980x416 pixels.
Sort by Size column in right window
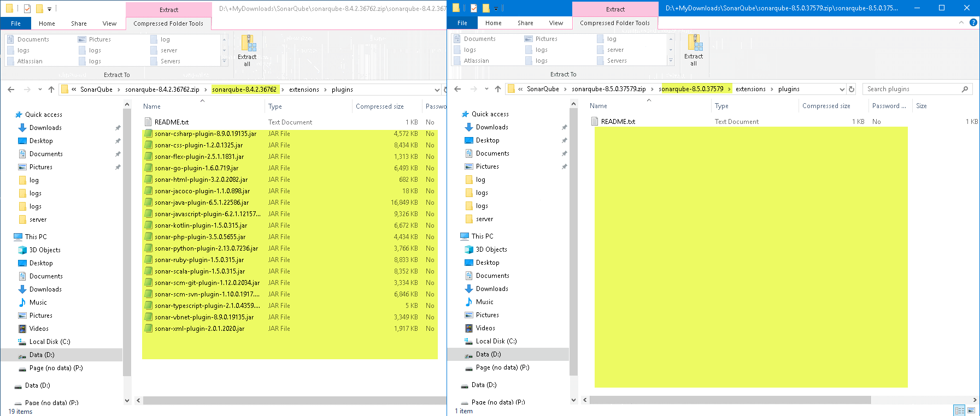[x=922, y=106]
